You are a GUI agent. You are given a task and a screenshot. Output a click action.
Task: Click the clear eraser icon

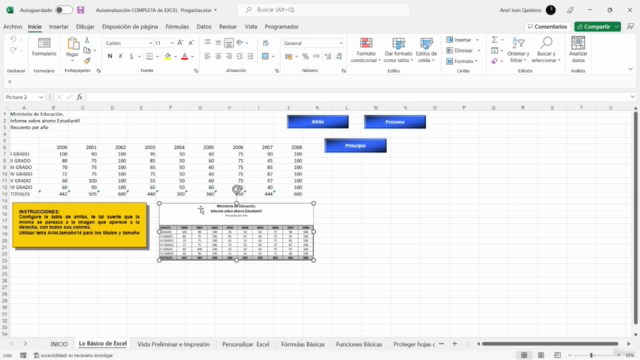494,61
